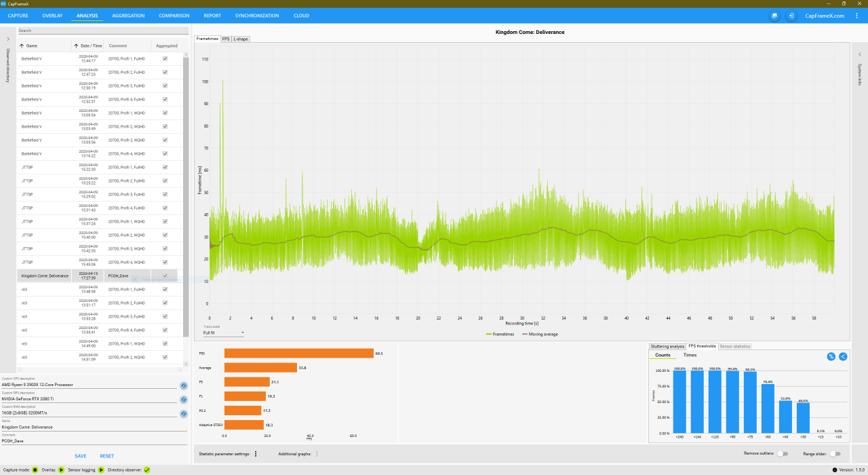Open Statistic parameter settings three-dot menu
Image resolution: width=868 pixels, height=475 pixels.
coord(256,454)
